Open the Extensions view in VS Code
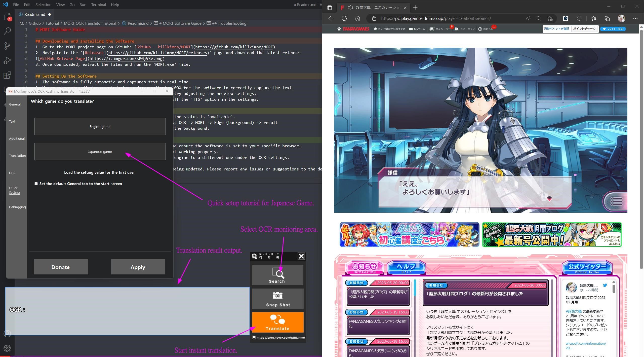The width and height of the screenshot is (644, 357). (7, 75)
